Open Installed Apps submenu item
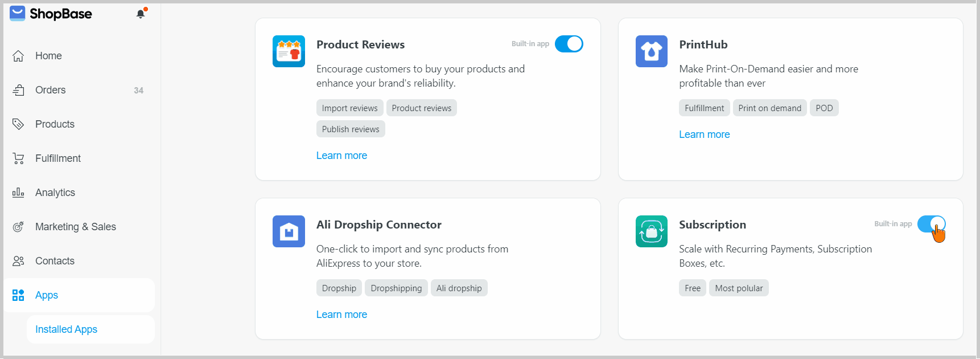The width and height of the screenshot is (980, 359). 90,329
